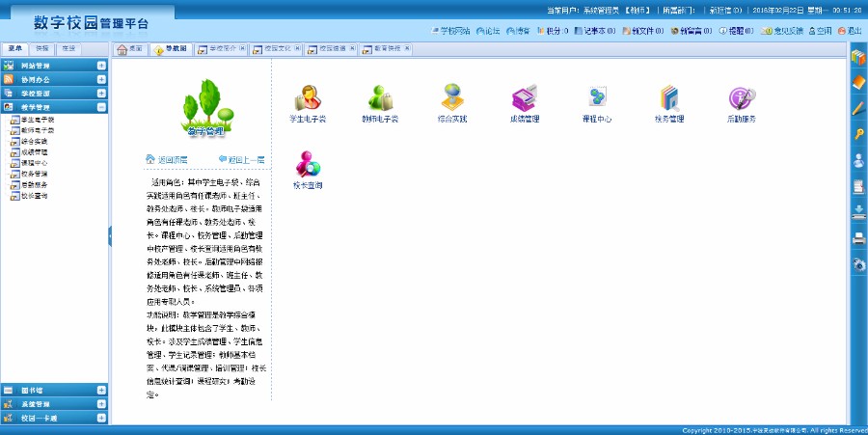The width and height of the screenshot is (868, 435).
Task: Click the 教学管理 tree logo image
Action: (206, 108)
